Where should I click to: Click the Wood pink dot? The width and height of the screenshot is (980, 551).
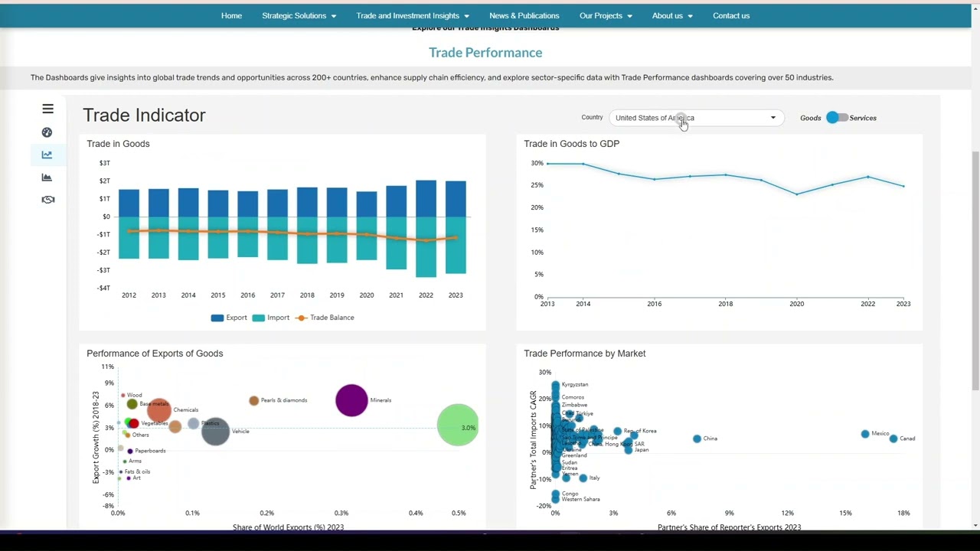click(x=122, y=395)
